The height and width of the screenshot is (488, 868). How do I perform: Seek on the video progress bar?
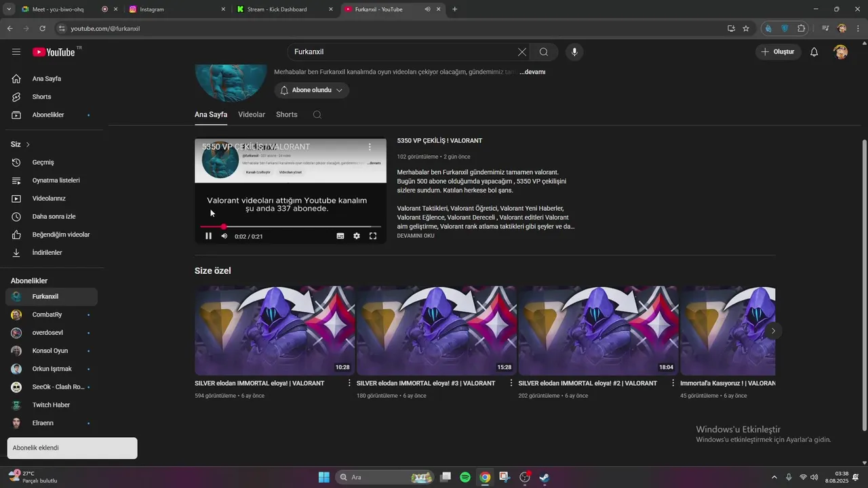point(290,226)
